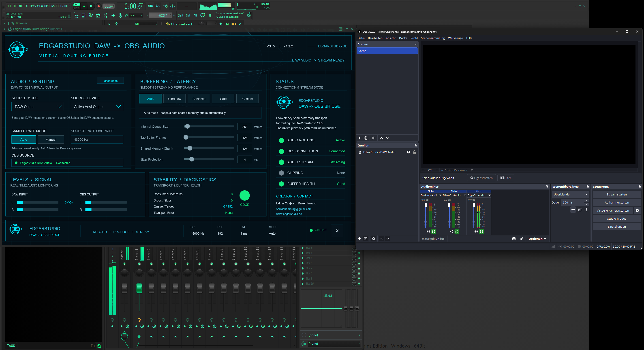The width and height of the screenshot is (644, 350).
Task: Delete the scene transition with trash icon
Action: [580, 210]
